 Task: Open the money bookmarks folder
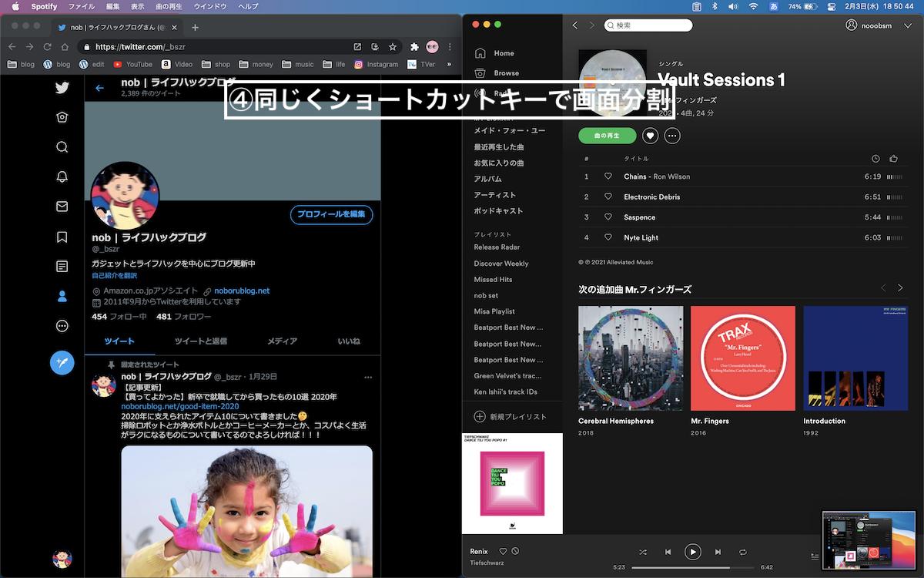[x=256, y=65]
